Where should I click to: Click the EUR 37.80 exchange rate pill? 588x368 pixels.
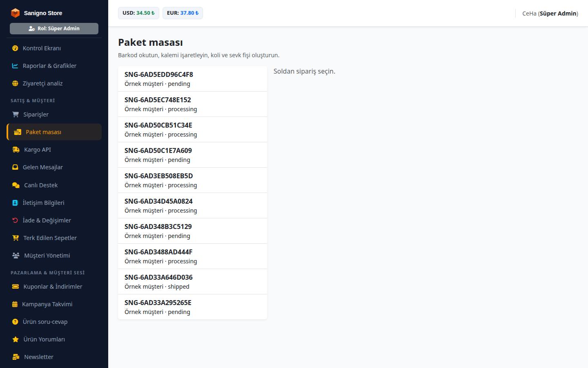183,13
